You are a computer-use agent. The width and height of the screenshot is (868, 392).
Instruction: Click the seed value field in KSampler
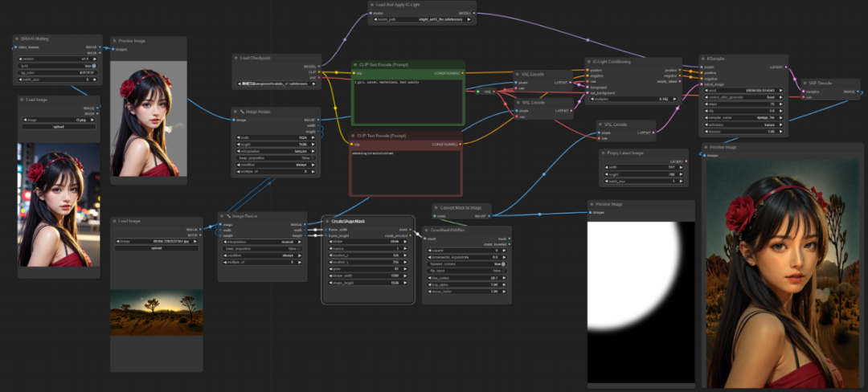743,90
